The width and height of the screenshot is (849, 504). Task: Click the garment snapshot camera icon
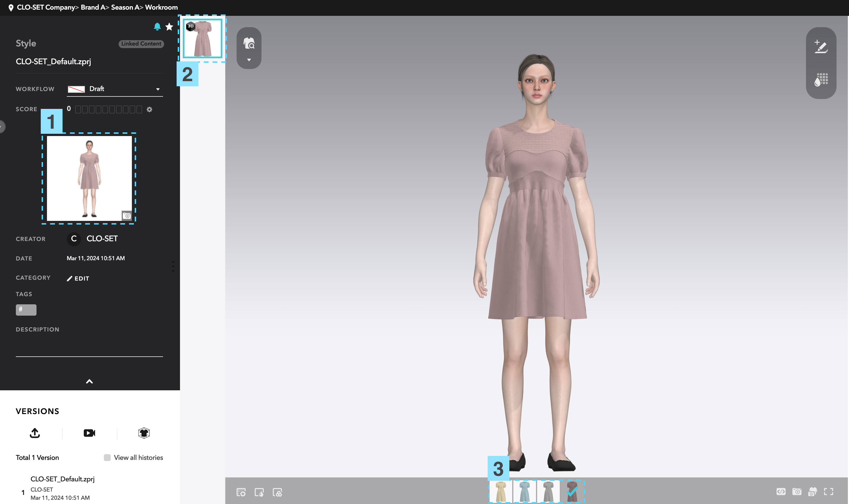[x=813, y=492]
